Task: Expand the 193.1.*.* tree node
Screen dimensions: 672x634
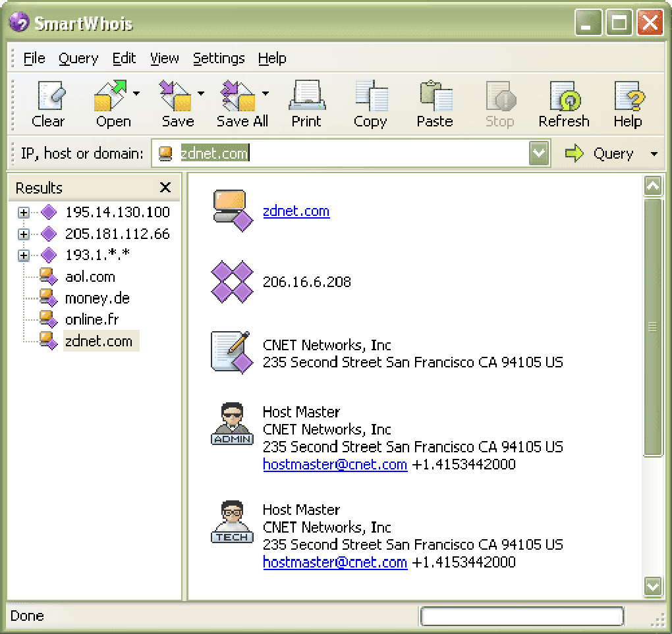Action: point(24,255)
